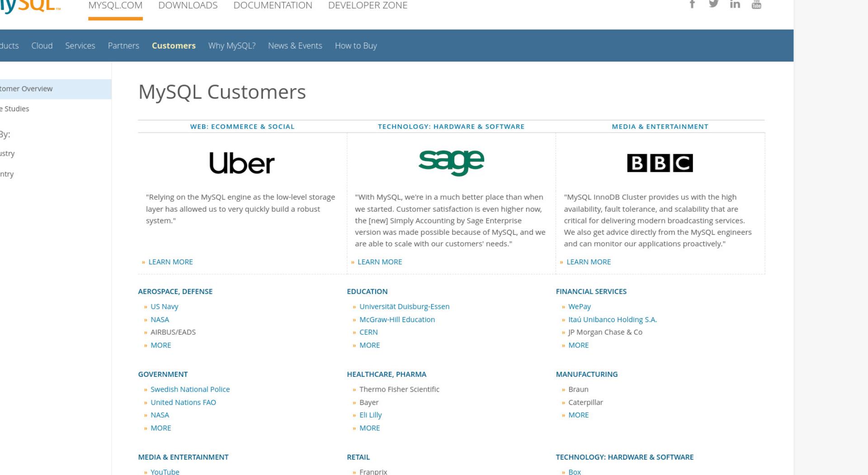Click AIRBUS/EADS in the Aerospace list
Screen dimensions: 868x475
[173, 332]
